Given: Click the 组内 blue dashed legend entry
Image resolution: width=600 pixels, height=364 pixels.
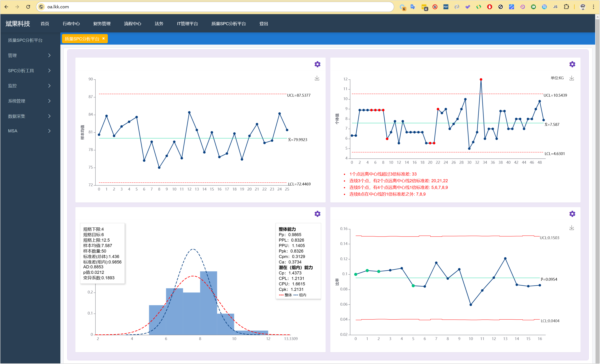Looking at the screenshot, I should [x=300, y=295].
